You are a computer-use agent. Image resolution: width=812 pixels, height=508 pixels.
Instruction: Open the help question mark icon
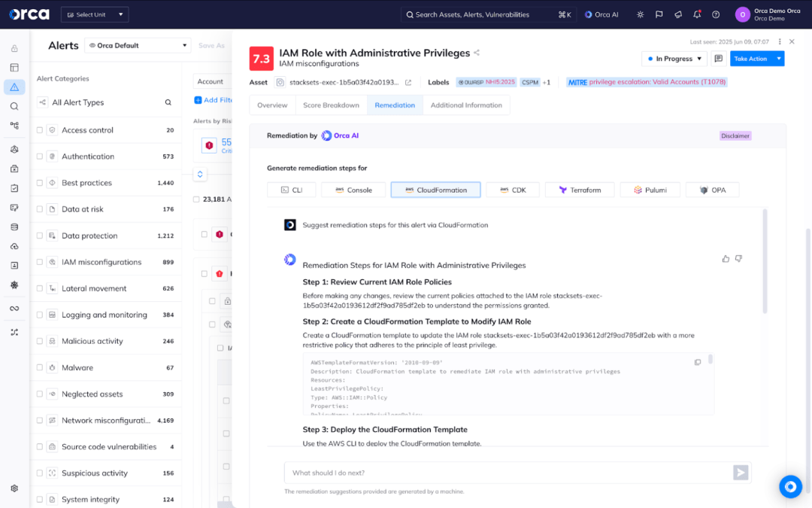point(716,14)
